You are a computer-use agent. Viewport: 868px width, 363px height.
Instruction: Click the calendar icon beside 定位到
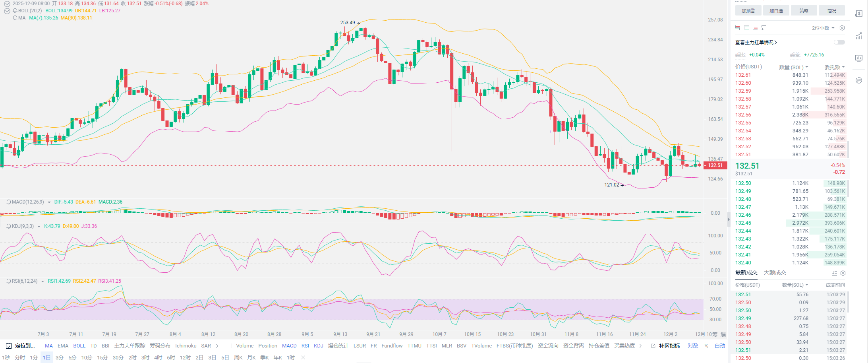point(9,346)
